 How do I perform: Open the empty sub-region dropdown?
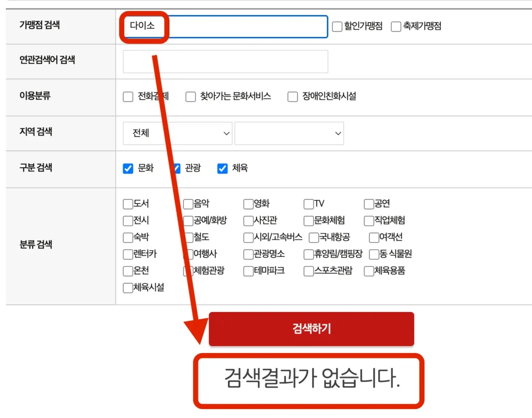pos(289,133)
